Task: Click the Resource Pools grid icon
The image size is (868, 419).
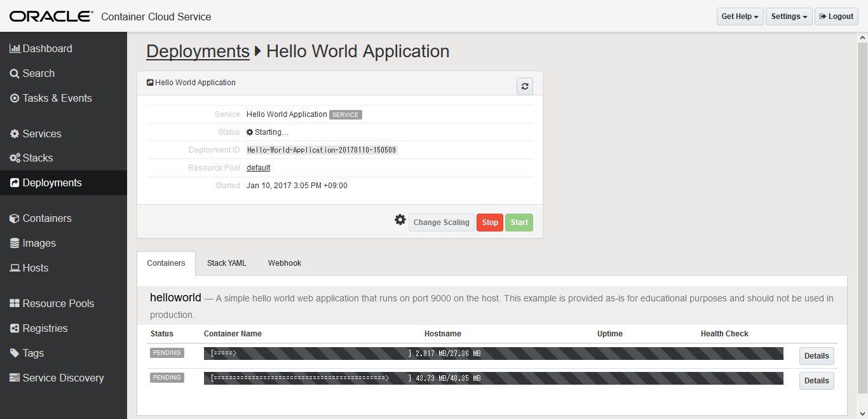Action: [x=15, y=303]
